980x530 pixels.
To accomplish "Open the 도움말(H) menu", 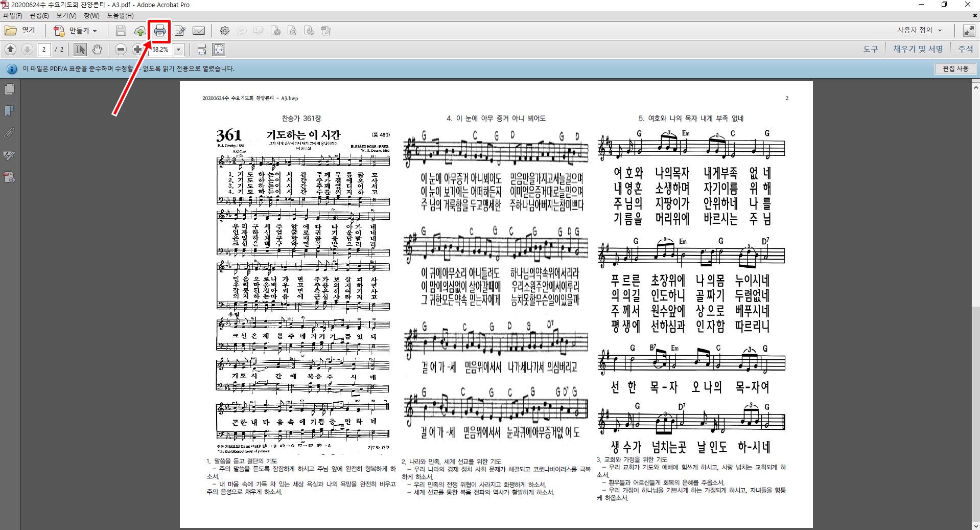I will [120, 15].
